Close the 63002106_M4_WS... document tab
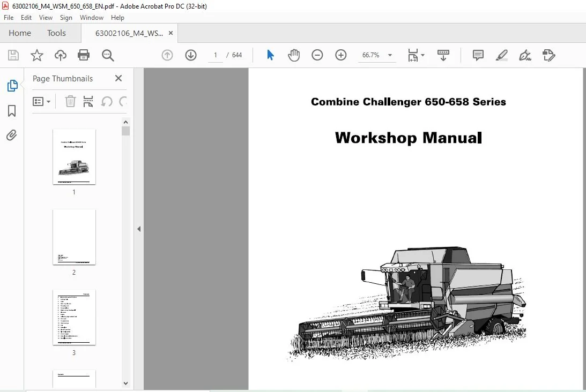This screenshot has height=392, width=586. point(171,33)
